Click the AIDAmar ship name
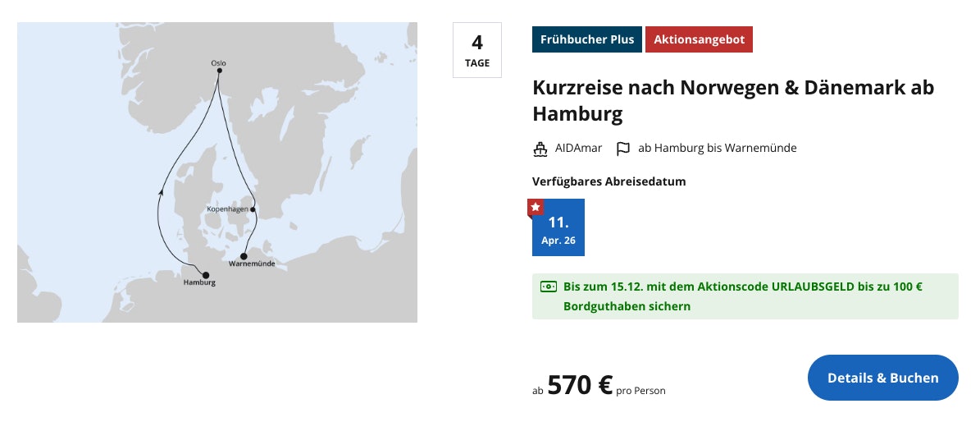This screenshot has width=980, height=422. [x=578, y=149]
